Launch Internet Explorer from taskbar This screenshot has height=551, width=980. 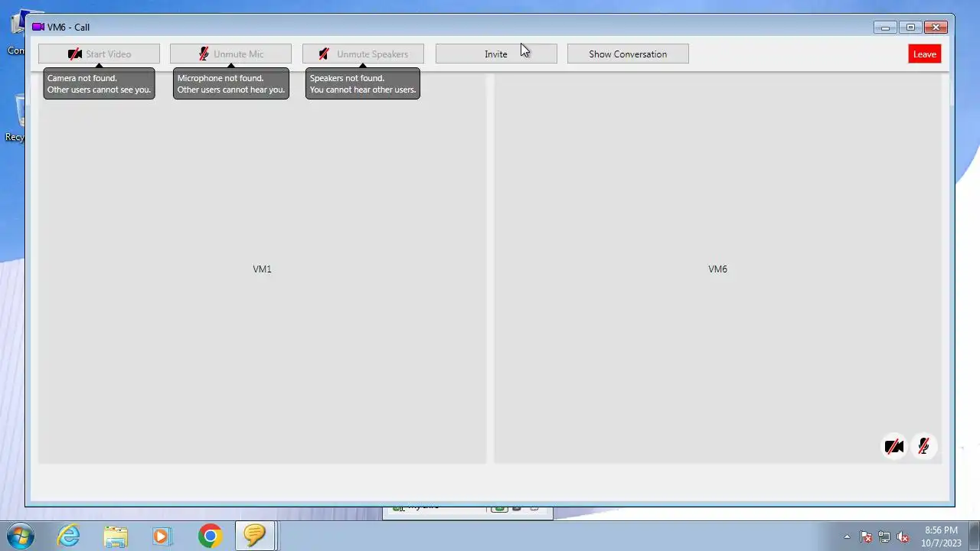point(69,536)
